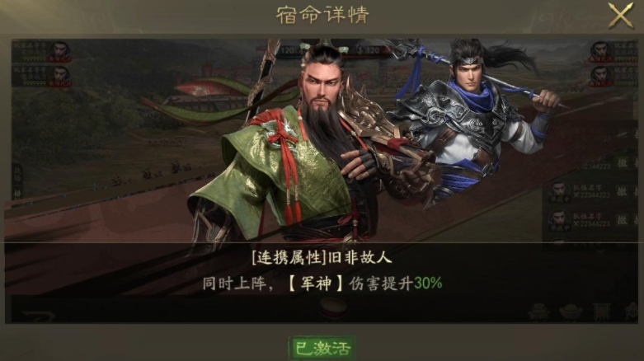Click the 宿命详情 title text

(322, 15)
